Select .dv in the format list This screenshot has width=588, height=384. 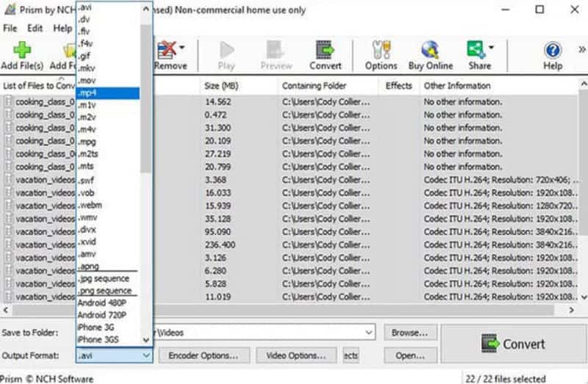point(108,19)
